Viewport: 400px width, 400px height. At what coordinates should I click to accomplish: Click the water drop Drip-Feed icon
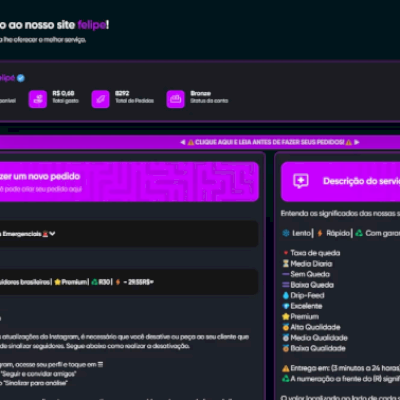point(286,295)
